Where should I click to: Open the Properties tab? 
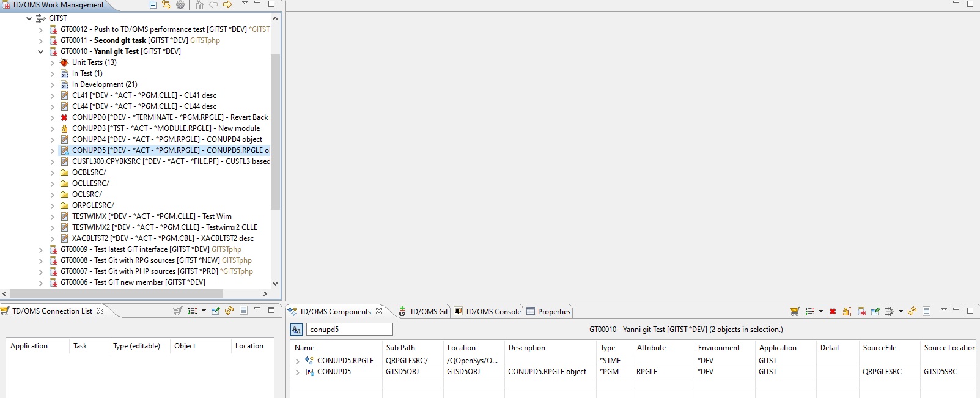[x=548, y=312]
